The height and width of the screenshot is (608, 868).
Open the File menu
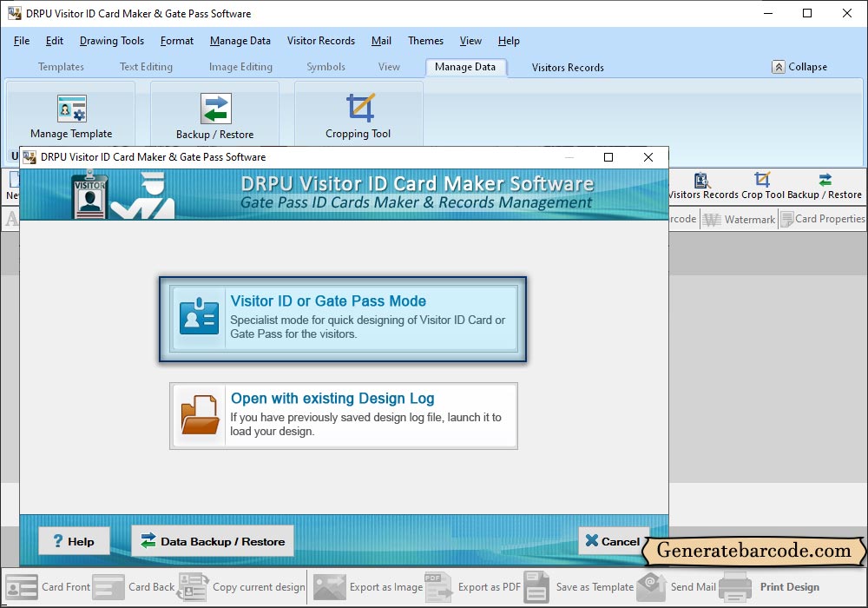pyautogui.click(x=22, y=41)
